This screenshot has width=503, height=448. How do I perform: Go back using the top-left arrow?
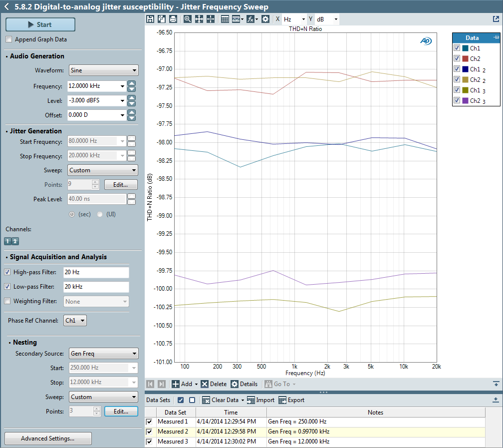(x=6, y=6)
